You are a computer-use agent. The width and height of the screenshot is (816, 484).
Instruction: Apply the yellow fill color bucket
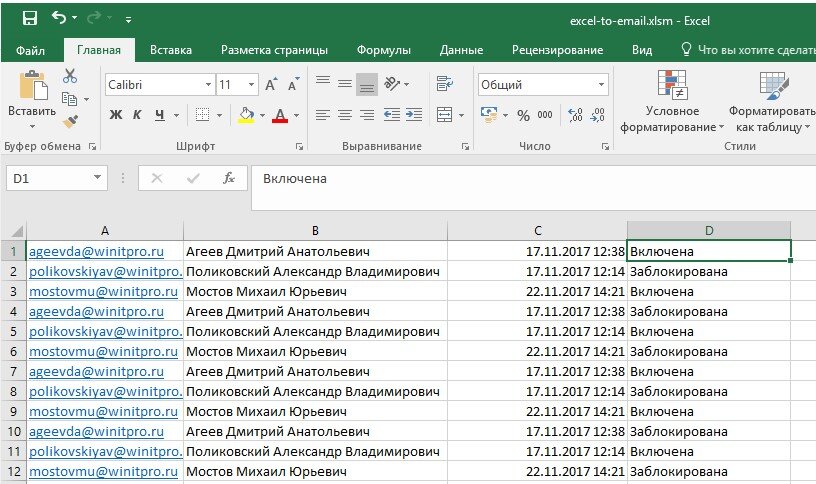click(x=246, y=115)
